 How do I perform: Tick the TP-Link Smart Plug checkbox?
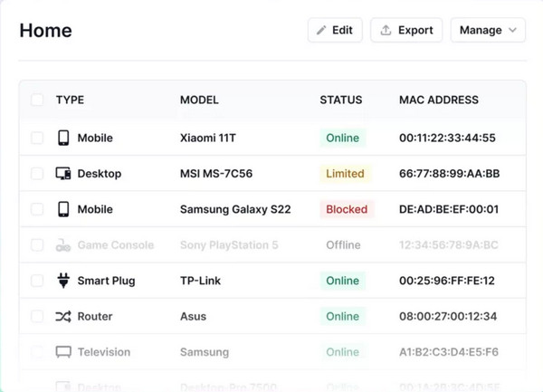pyautogui.click(x=37, y=281)
